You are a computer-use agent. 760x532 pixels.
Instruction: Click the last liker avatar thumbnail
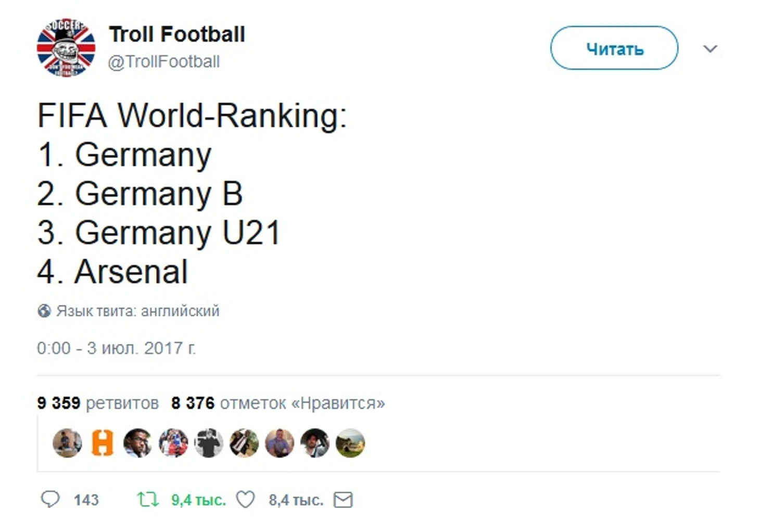click(350, 443)
